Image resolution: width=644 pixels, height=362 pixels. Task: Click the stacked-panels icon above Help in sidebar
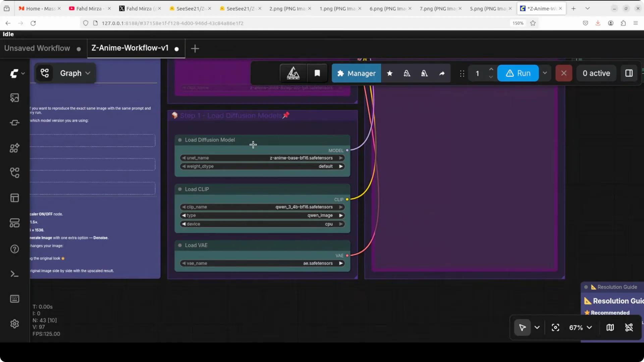click(14, 223)
